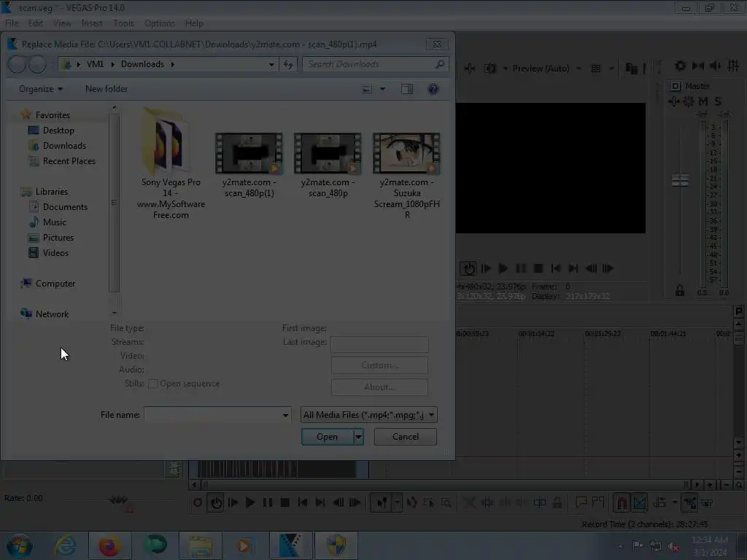
Task: Click the mixer insert bus icon
Action: pyautogui.click(x=697, y=66)
